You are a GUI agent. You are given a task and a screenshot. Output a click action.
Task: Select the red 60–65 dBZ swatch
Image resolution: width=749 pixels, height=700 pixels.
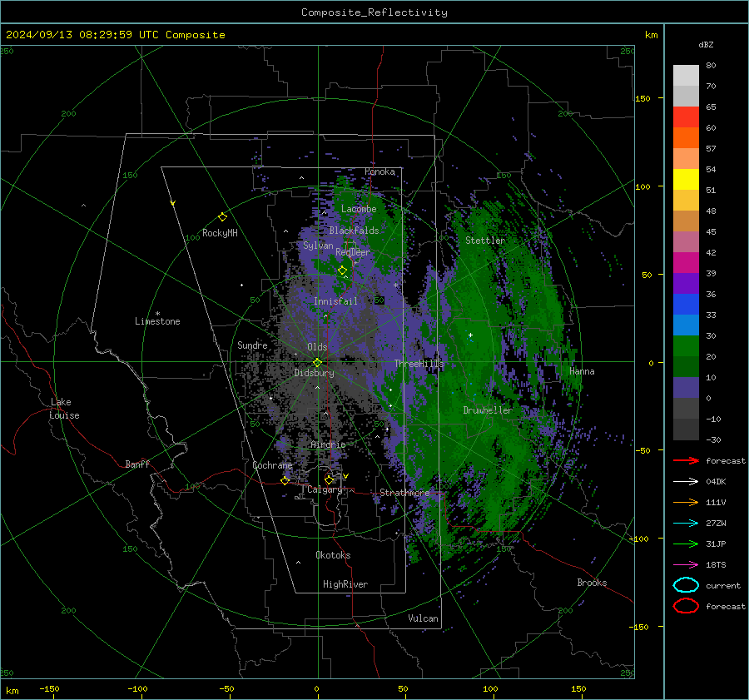(x=686, y=117)
